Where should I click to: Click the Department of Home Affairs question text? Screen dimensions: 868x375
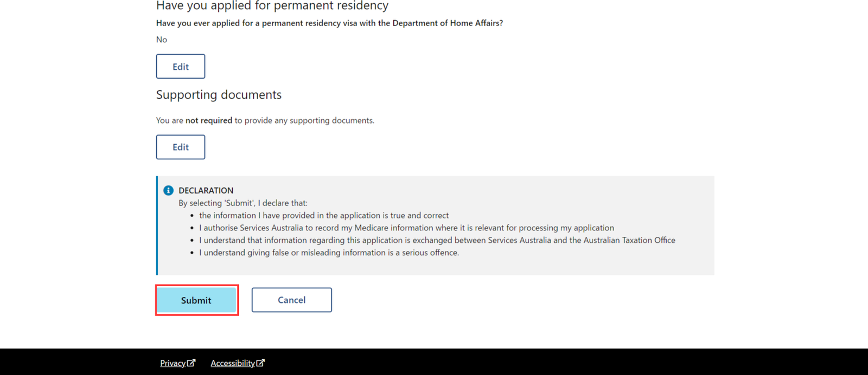(x=329, y=23)
